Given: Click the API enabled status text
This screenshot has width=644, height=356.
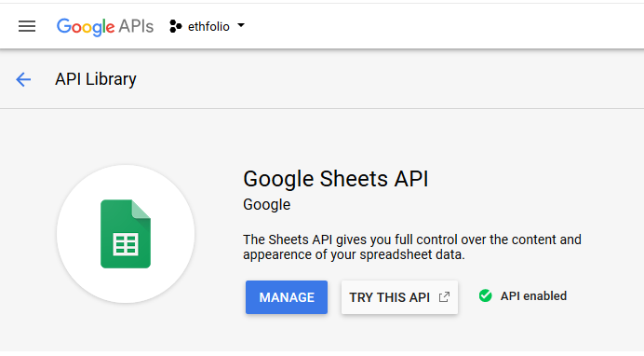Looking at the screenshot, I should [533, 296].
